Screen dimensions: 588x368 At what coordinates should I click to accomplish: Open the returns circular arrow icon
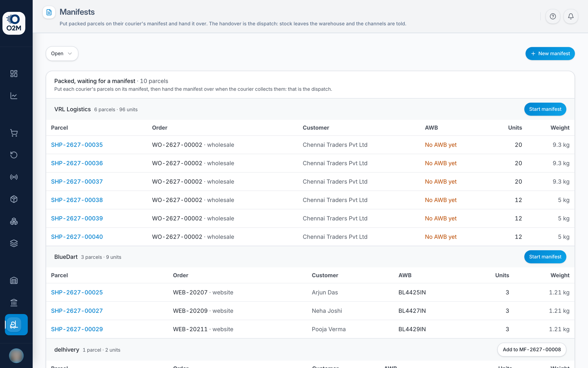tap(14, 155)
